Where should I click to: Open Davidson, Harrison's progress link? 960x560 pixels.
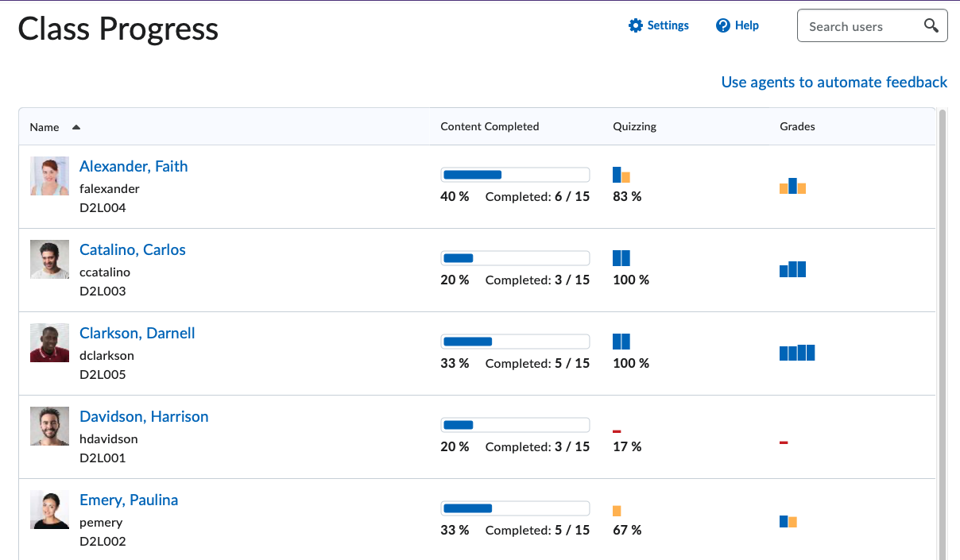click(144, 416)
